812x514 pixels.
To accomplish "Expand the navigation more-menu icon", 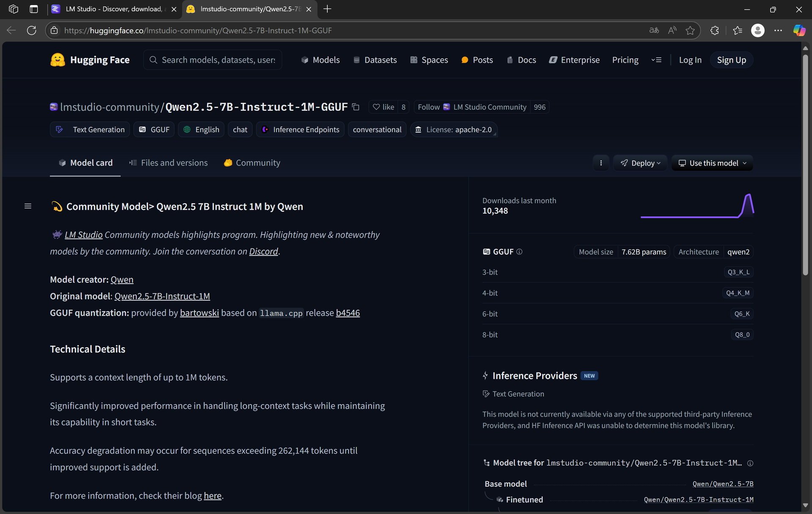I will 656,60.
